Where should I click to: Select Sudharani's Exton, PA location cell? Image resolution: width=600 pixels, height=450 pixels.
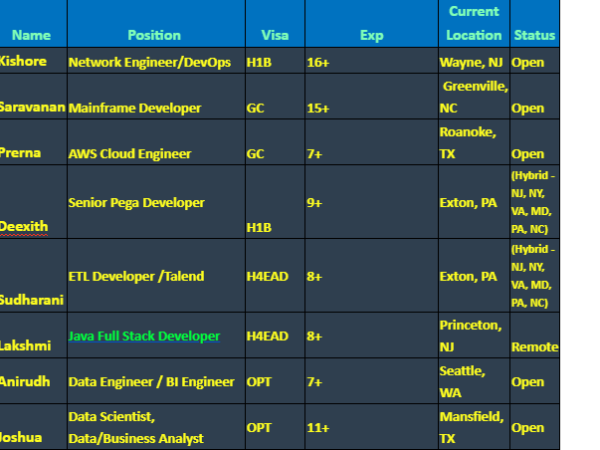pos(474,276)
